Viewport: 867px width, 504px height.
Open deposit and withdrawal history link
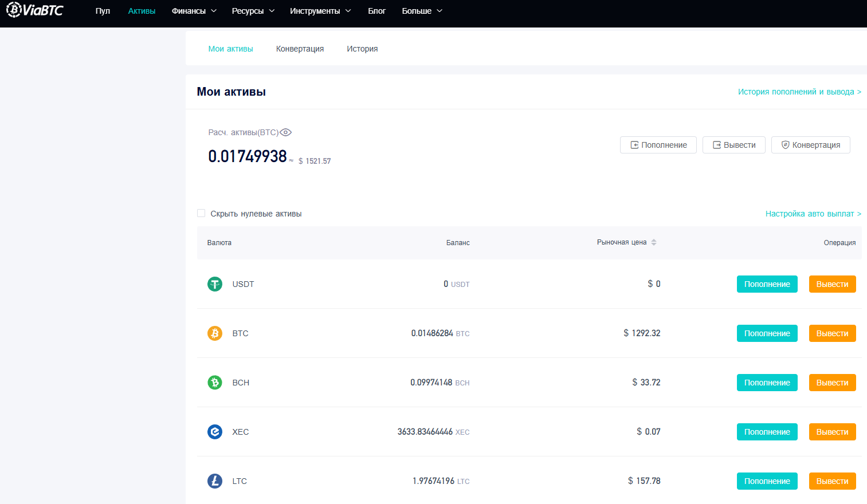click(799, 92)
